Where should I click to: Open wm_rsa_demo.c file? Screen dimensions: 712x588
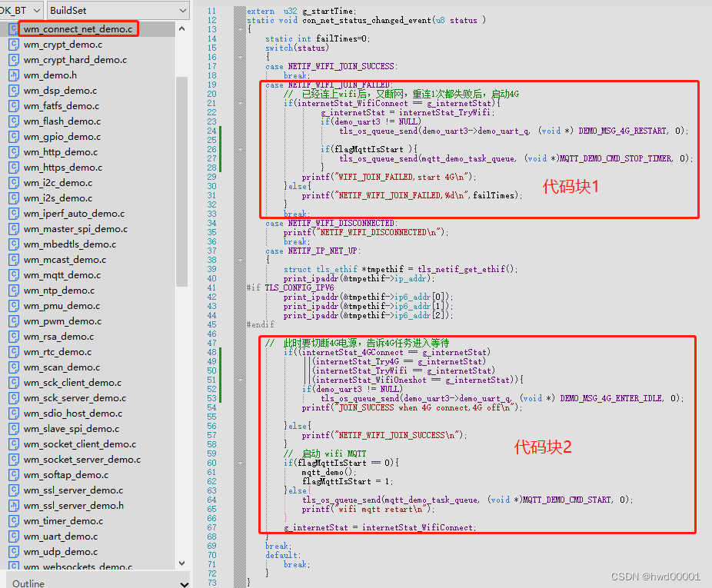pos(58,337)
